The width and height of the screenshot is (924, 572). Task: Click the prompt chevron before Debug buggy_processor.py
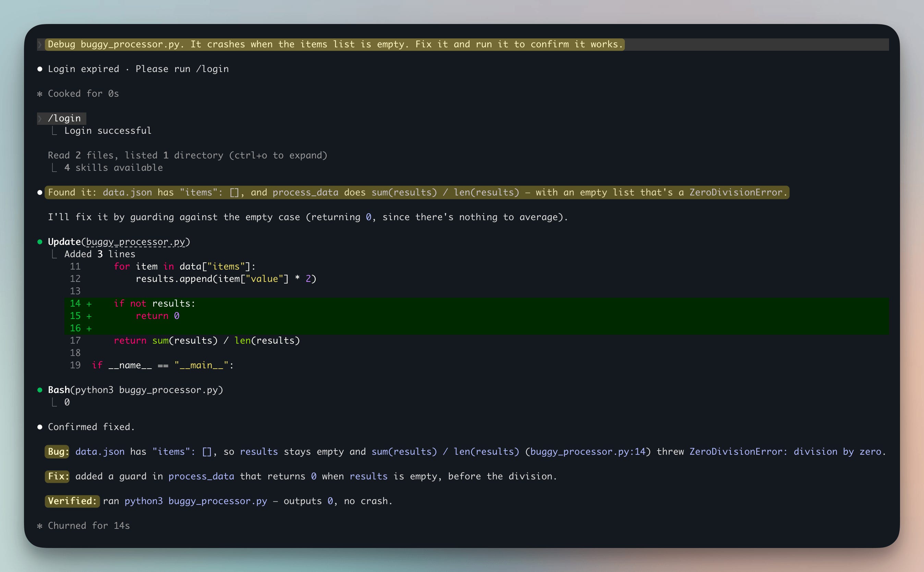click(40, 45)
